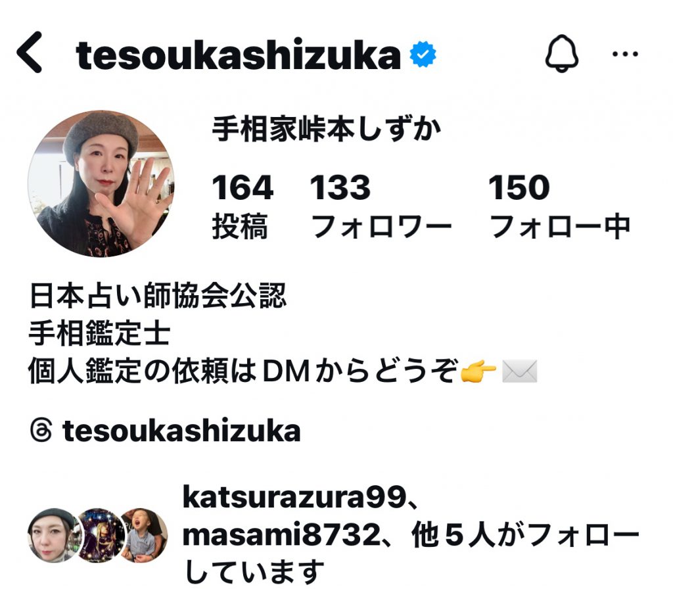This screenshot has width=673, height=616.
Task: Tap the username tesoukashizuka in the header
Action: pyautogui.click(x=238, y=55)
